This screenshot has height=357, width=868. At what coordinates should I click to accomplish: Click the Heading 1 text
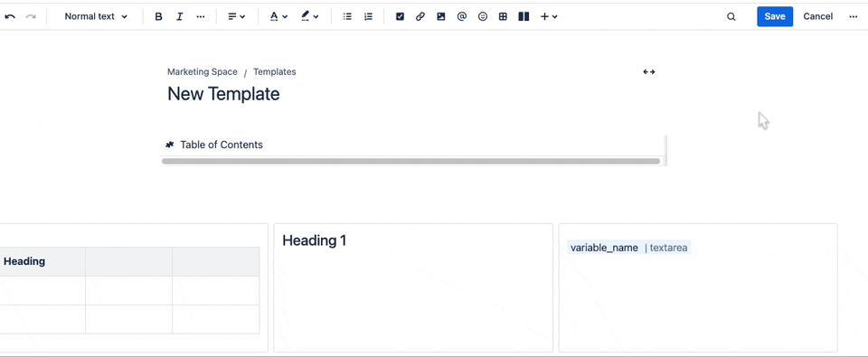pos(314,240)
